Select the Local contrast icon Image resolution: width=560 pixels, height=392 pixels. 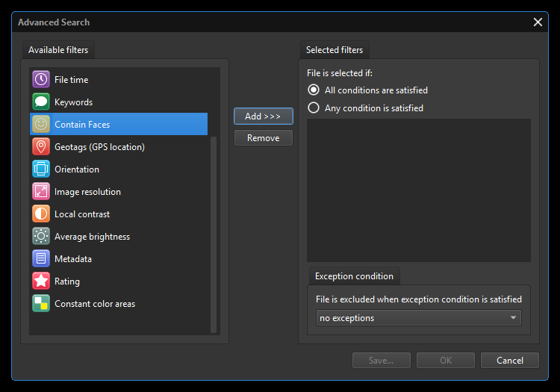click(x=41, y=214)
